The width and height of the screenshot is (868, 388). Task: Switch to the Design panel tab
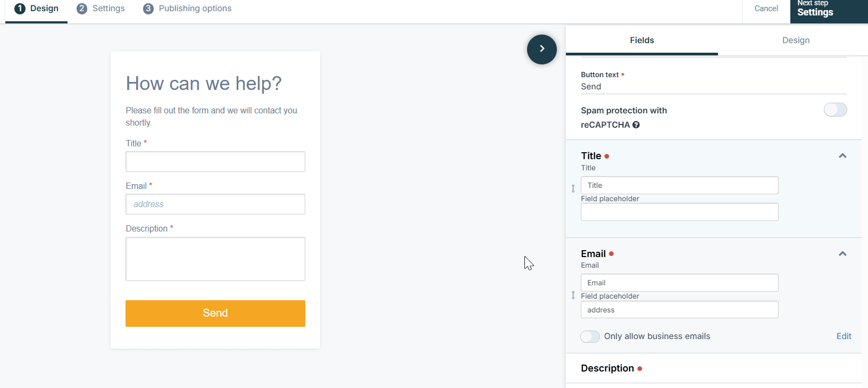pos(796,40)
